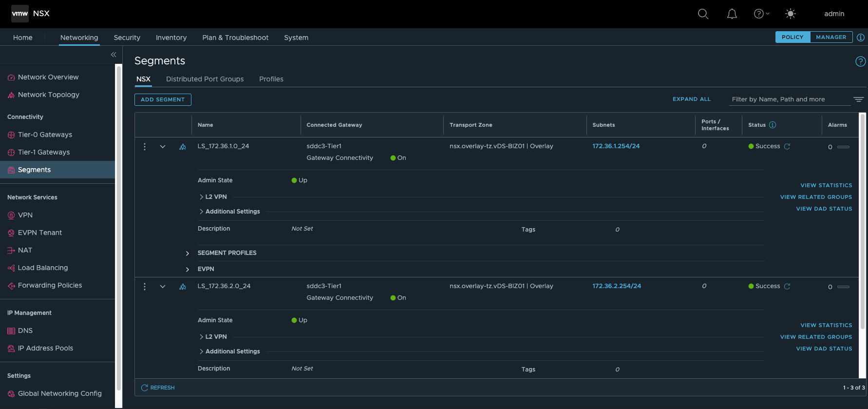
Task: Open the System tab
Action: (x=296, y=38)
